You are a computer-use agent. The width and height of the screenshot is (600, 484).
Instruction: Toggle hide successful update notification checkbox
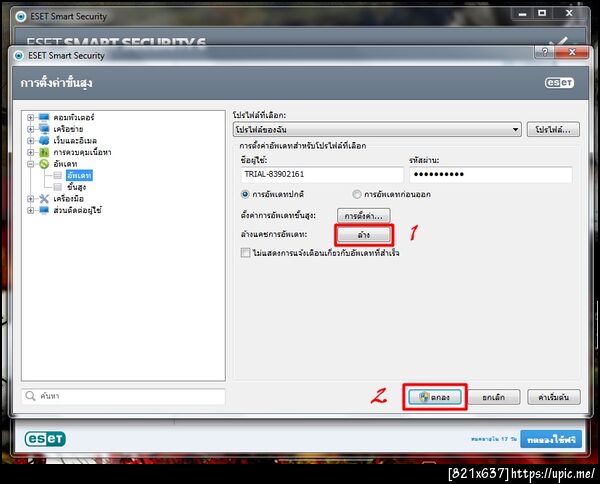click(246, 253)
